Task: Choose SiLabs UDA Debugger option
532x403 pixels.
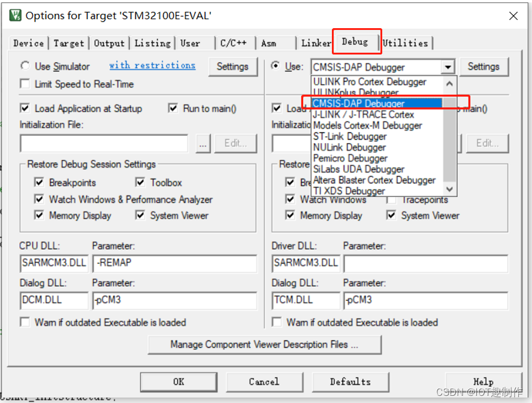Action: click(377, 169)
